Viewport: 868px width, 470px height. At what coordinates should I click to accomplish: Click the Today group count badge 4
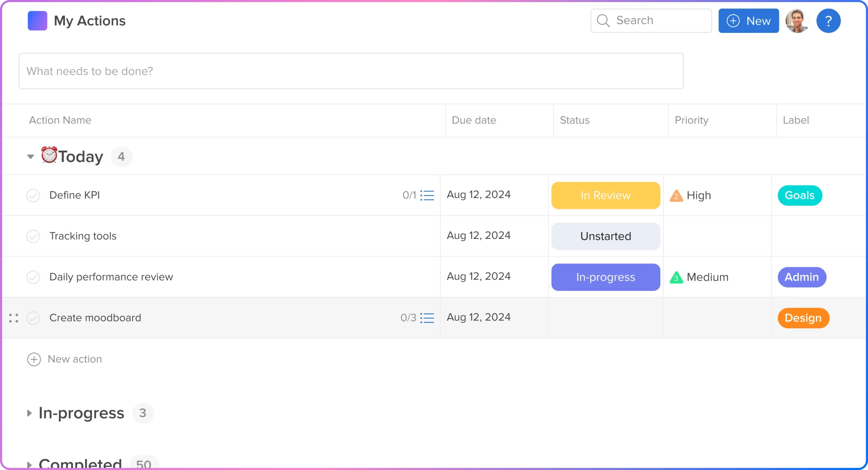[121, 157]
